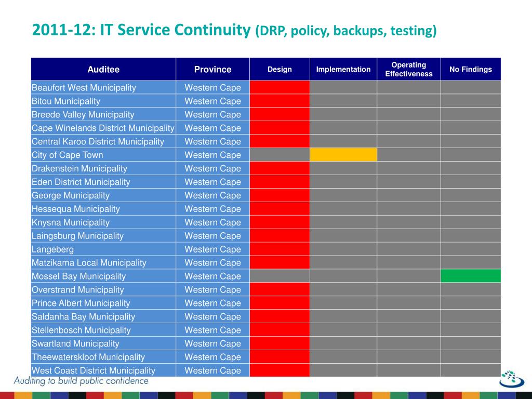Click the Theewaterskloof Municipality row label
Image resolution: width=532 pixels, height=399 pixels.
[x=88, y=357]
